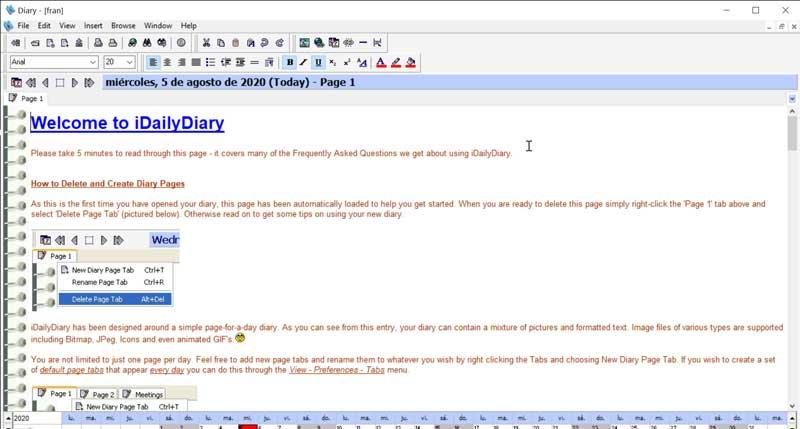
Task: Jump to the next entry double-arrow
Action: (x=89, y=83)
